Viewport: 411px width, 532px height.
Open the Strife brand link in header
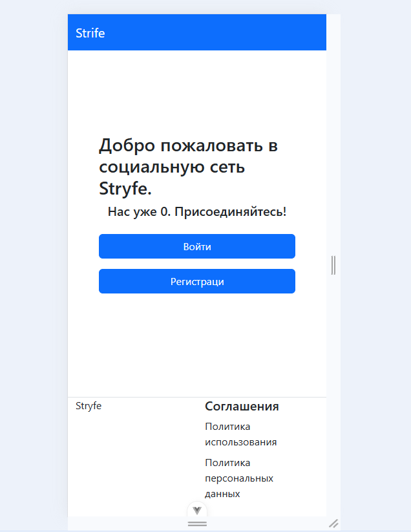click(90, 33)
